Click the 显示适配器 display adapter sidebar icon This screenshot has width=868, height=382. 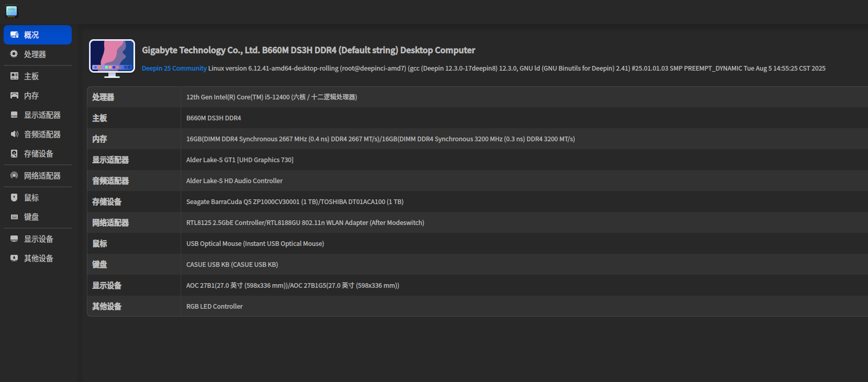coord(14,115)
